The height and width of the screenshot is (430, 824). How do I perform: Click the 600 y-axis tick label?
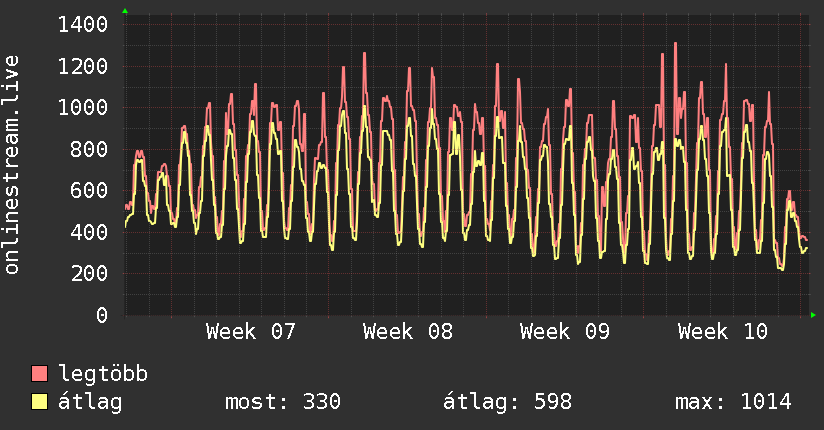[89, 190]
